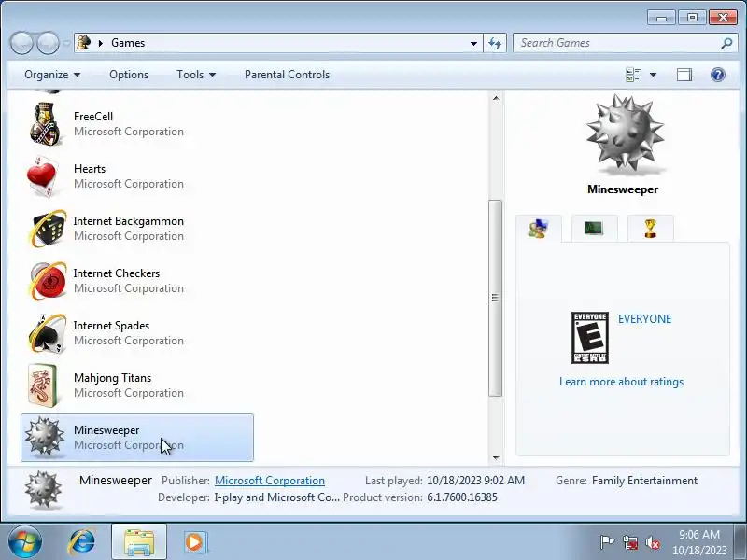The width and height of the screenshot is (747, 560).
Task: Open the Windows Start button
Action: [x=25, y=542]
